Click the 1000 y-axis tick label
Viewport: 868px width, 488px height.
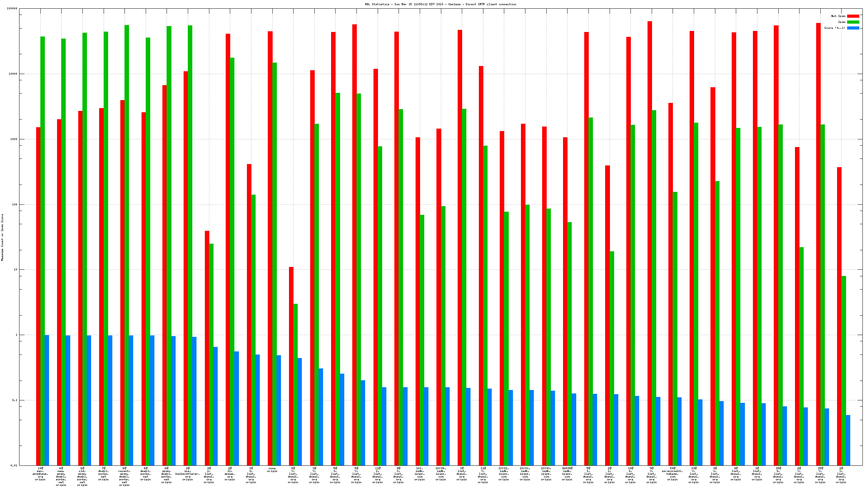coord(14,139)
